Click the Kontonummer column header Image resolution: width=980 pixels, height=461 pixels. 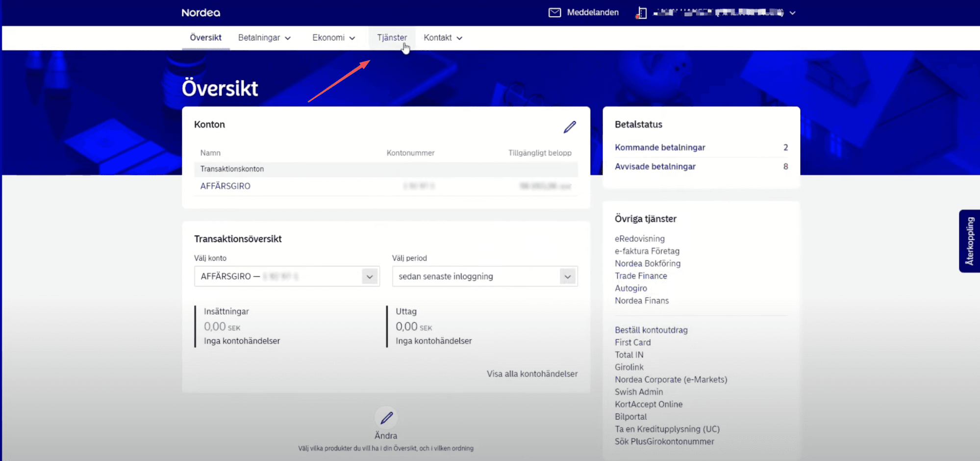410,153
